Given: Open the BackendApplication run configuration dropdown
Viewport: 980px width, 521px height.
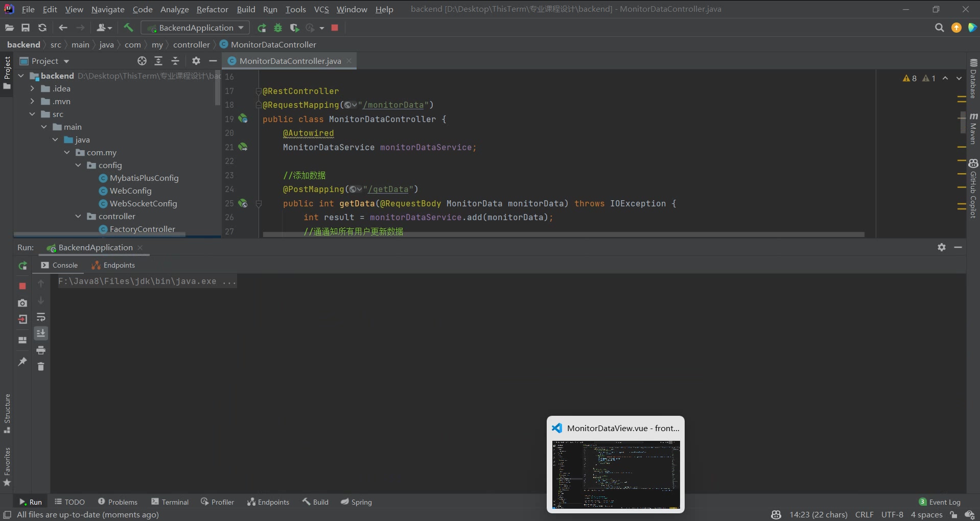Looking at the screenshot, I should [x=195, y=28].
